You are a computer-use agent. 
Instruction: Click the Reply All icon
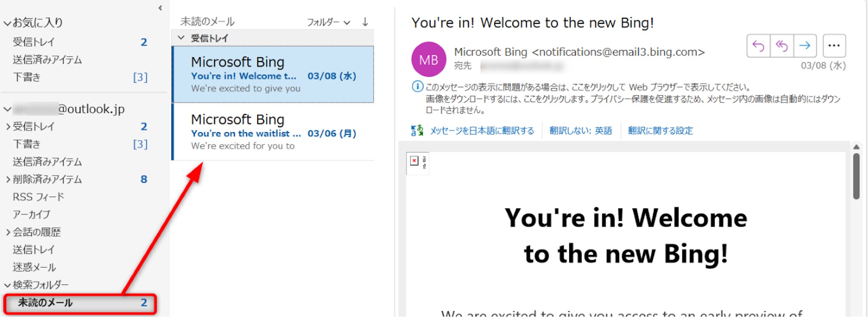782,46
